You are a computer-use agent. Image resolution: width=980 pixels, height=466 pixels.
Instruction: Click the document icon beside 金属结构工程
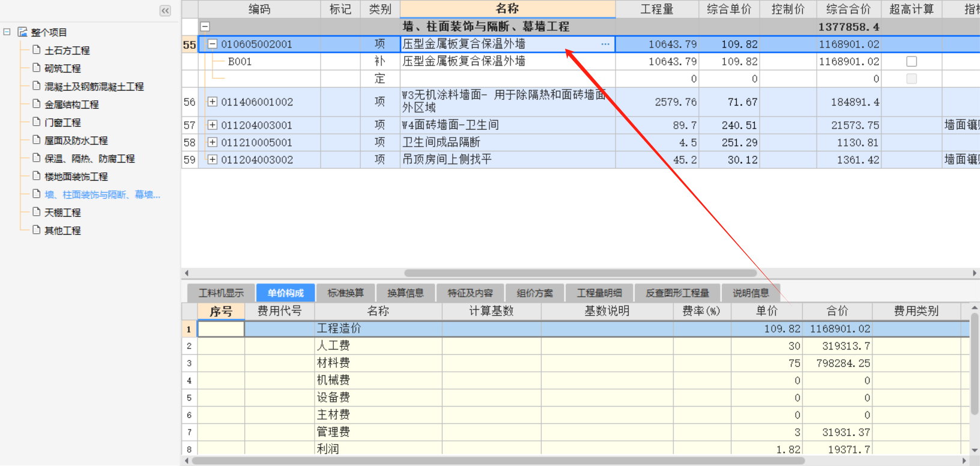pyautogui.click(x=37, y=104)
